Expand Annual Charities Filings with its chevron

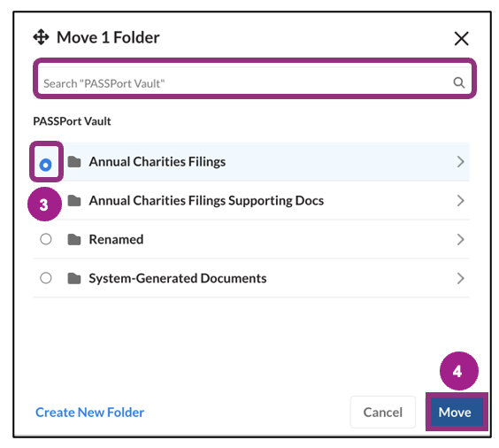point(460,162)
